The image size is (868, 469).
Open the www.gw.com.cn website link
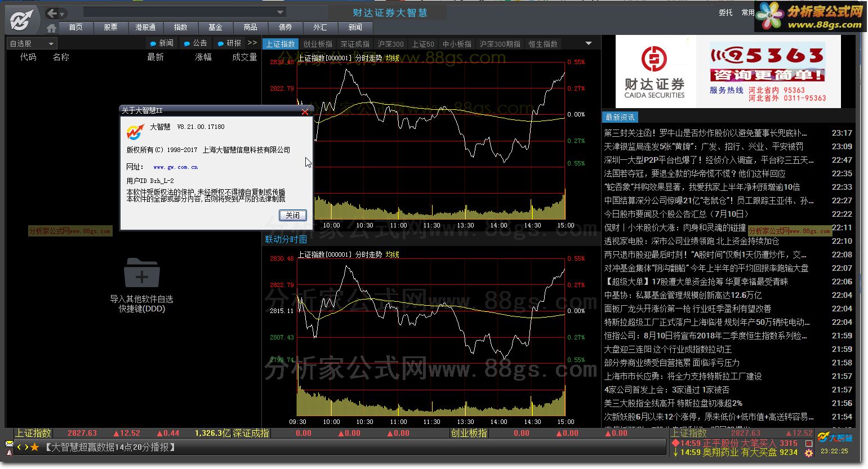(175, 167)
